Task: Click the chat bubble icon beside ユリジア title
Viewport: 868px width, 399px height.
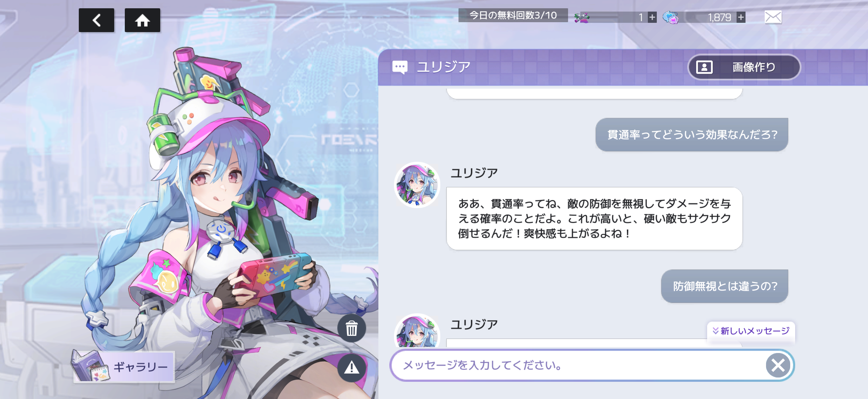Action: 400,67
